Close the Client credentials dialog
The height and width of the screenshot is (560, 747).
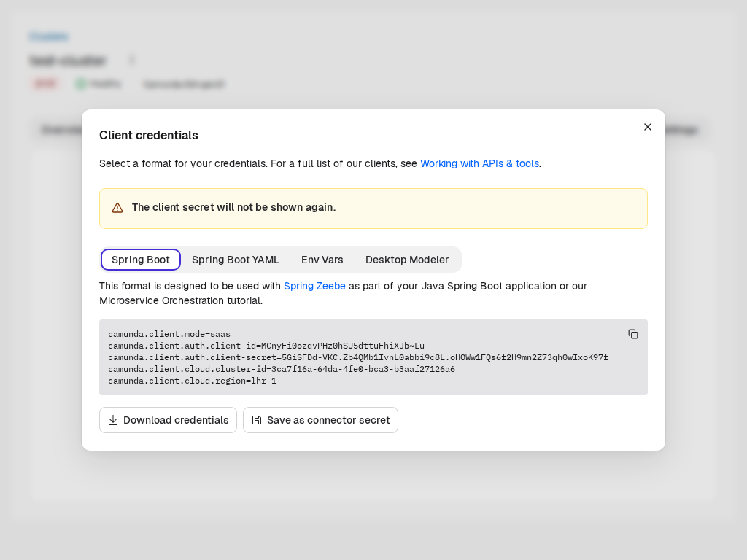point(648,127)
